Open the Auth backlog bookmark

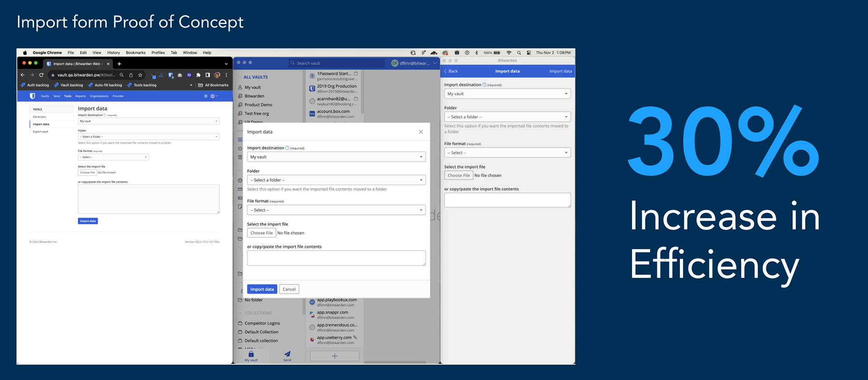pyautogui.click(x=35, y=85)
